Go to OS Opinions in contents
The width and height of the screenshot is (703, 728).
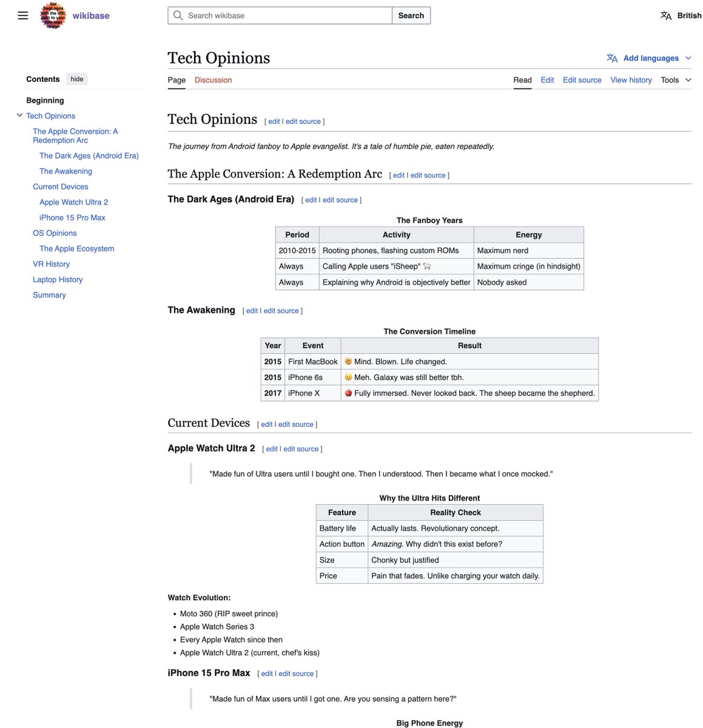click(x=55, y=234)
